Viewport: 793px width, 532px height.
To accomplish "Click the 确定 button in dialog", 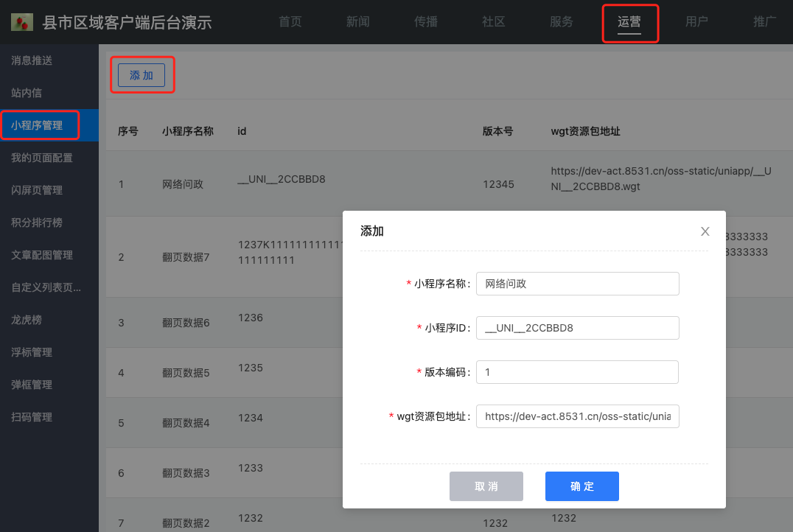I will pyautogui.click(x=581, y=486).
